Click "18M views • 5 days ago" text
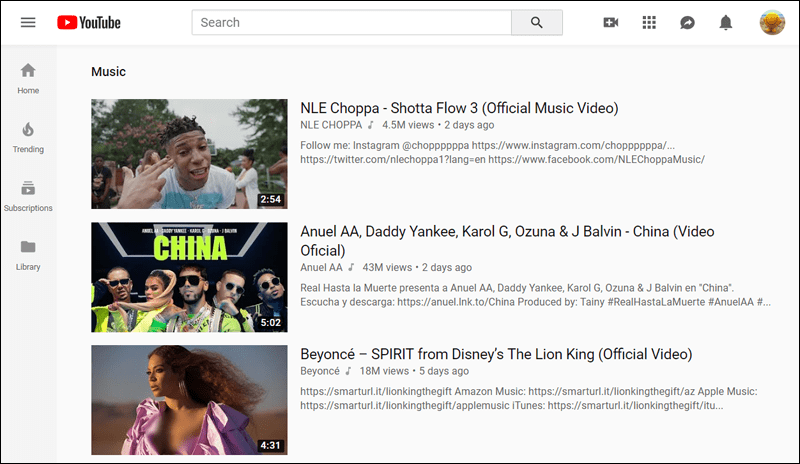 point(414,371)
